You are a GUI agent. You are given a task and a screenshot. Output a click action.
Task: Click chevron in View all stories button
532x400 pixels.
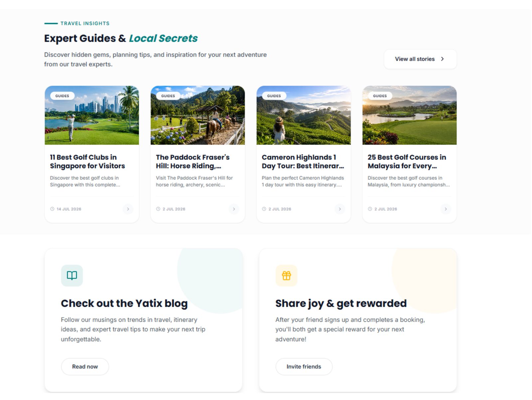(x=442, y=59)
